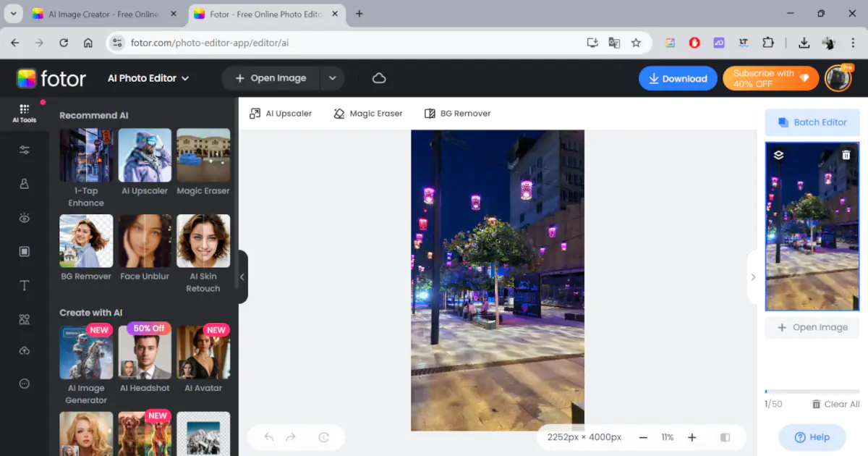Viewport: 868px width, 456px height.
Task: Open the eye icon in the left sidebar
Action: pos(25,218)
